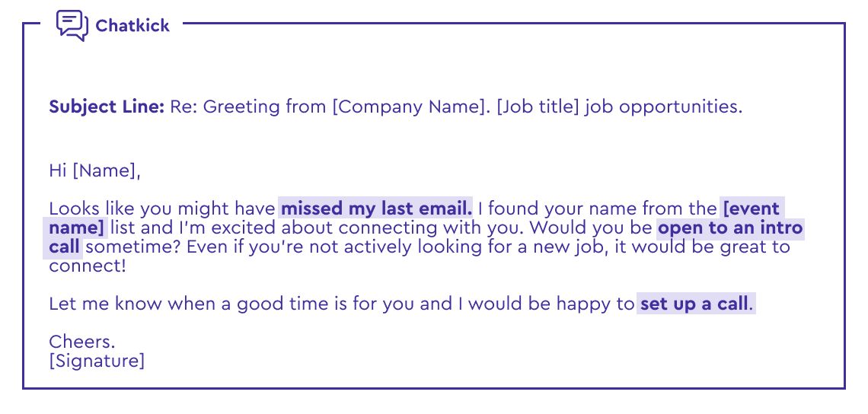Click the Chatkick chat bubble logo icon
Viewport: 868px width, 414px height.
coord(72,25)
